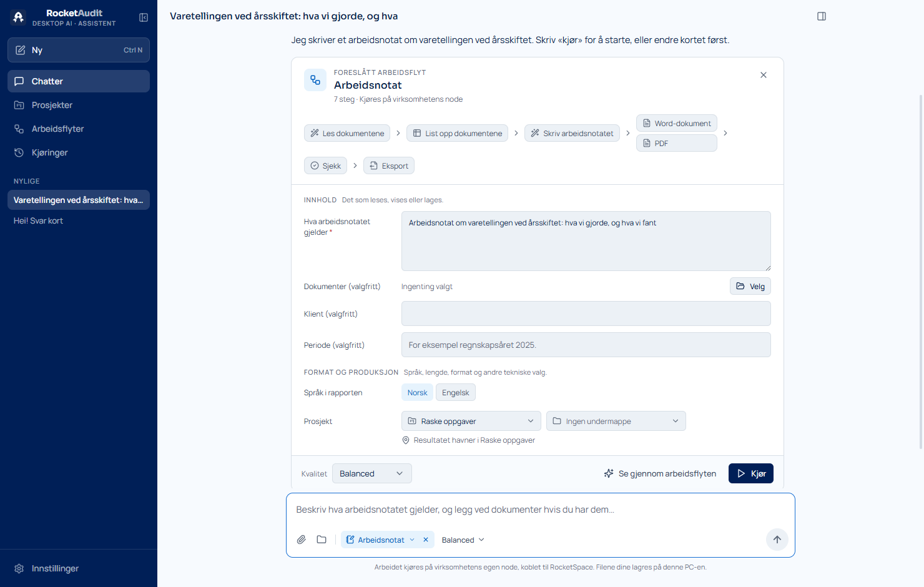Viewport: 924px width, 587px height.
Task: Open recent chat 'Varetellingen ved årsskiftet'
Action: pyautogui.click(x=79, y=200)
